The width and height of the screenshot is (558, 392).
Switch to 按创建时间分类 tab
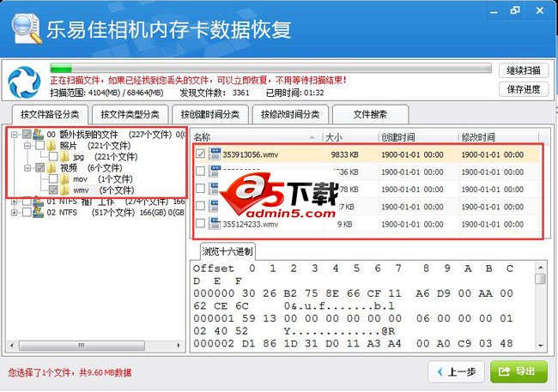tap(210, 114)
